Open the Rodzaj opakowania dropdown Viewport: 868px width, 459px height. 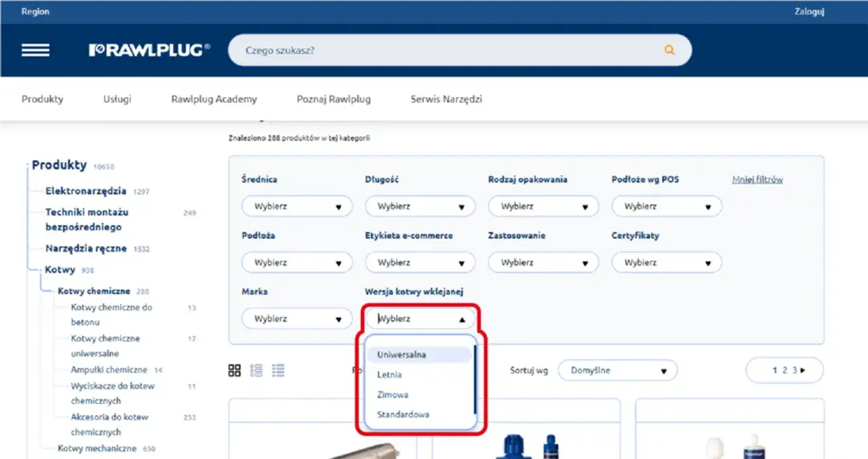(543, 206)
